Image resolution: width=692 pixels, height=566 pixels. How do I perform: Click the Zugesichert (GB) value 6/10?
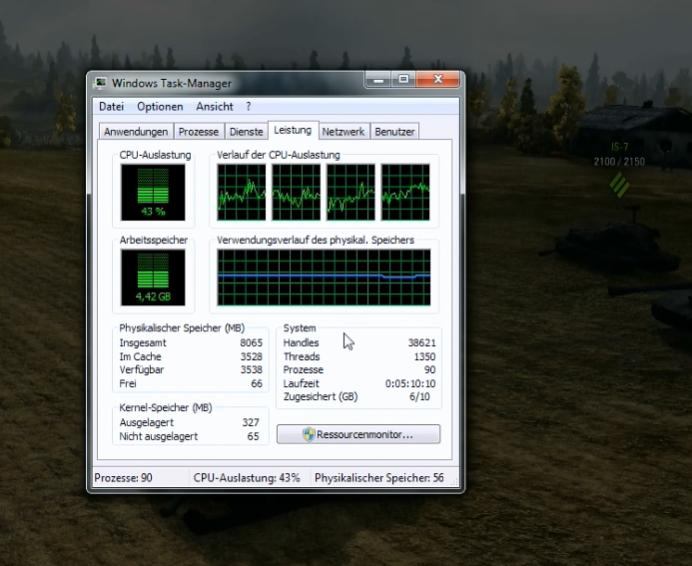click(419, 396)
